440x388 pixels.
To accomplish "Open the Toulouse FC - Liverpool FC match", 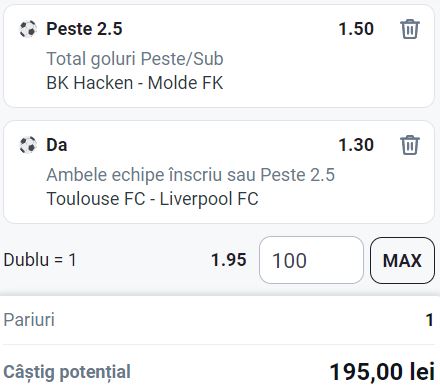I will [152, 199].
